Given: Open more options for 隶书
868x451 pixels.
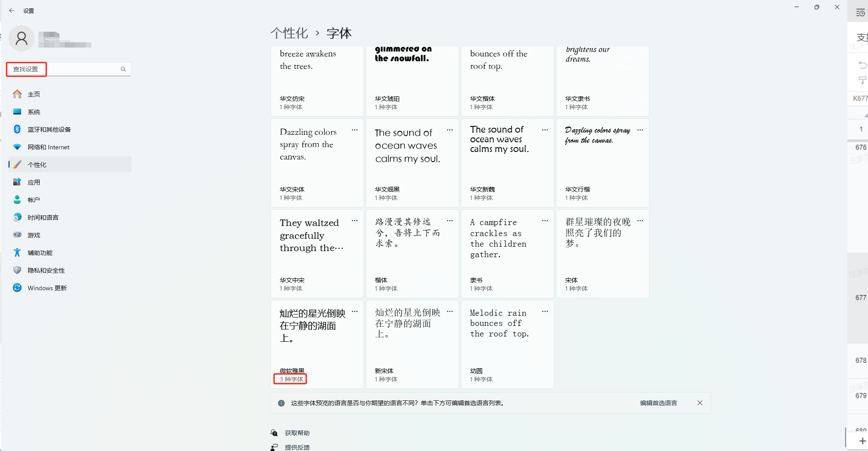Looking at the screenshot, I should [545, 221].
